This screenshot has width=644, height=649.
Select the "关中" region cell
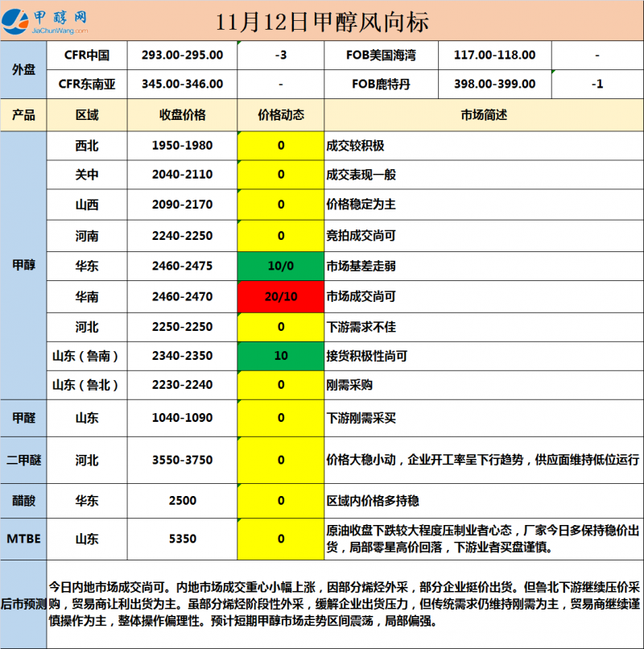point(87,175)
